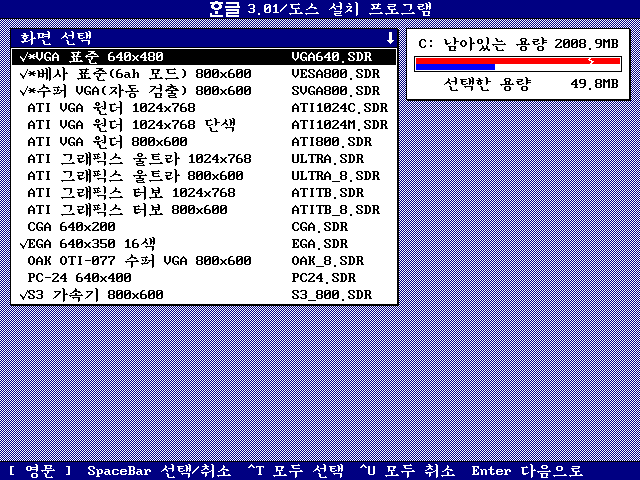
Task: Click C: 남아있는 용량 2008.9MB text
Action: click(x=518, y=44)
